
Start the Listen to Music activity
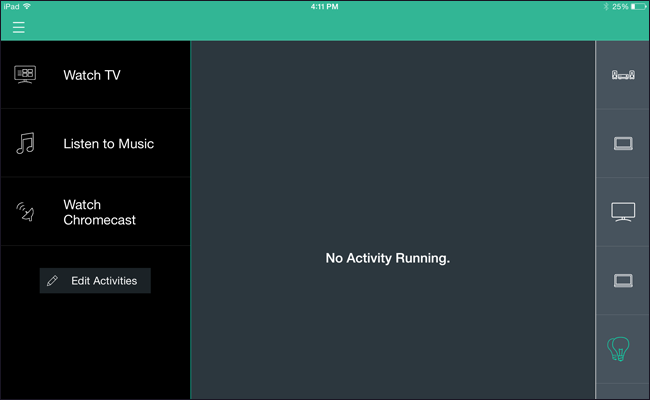(x=95, y=143)
